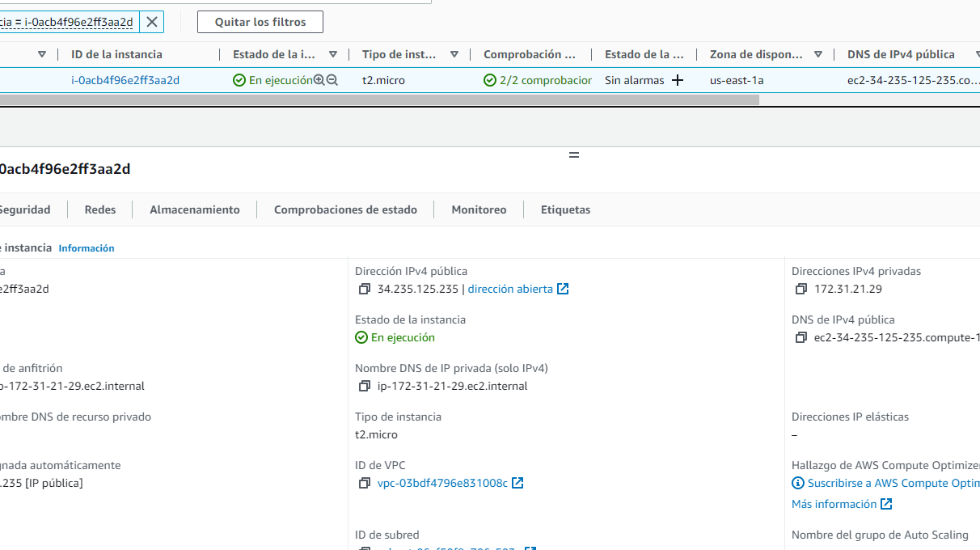Copy the VPC ID with its copy icon

tap(365, 483)
